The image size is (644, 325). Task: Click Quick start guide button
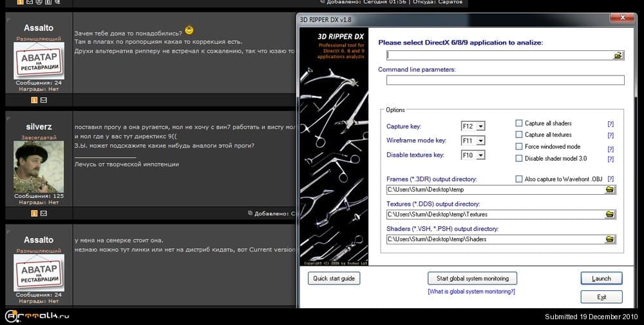coord(334,279)
